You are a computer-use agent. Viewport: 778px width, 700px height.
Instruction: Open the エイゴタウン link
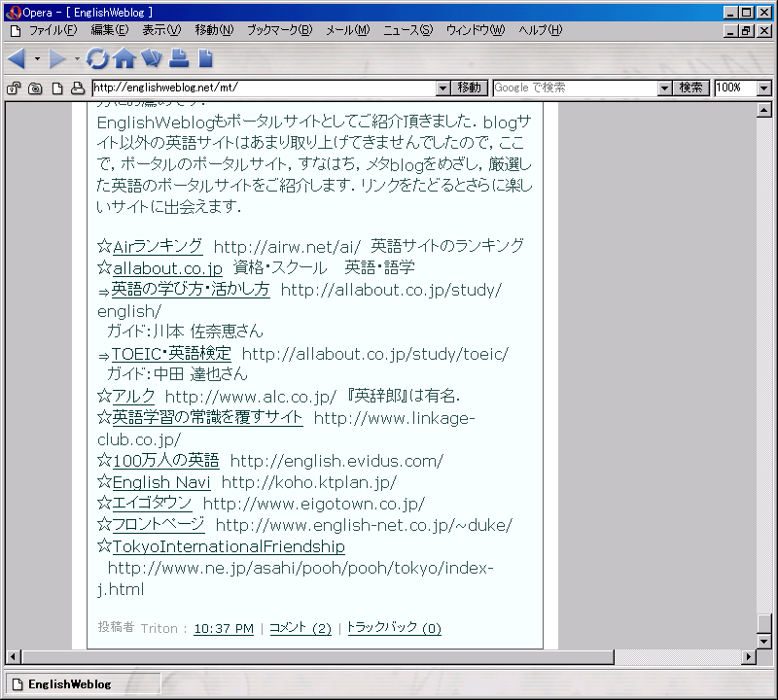pos(153,504)
